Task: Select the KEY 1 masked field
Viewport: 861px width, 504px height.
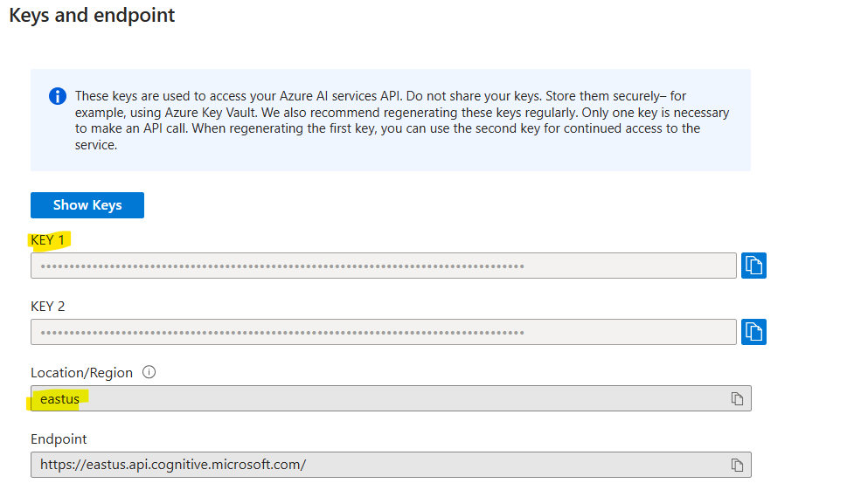Action: [383, 266]
